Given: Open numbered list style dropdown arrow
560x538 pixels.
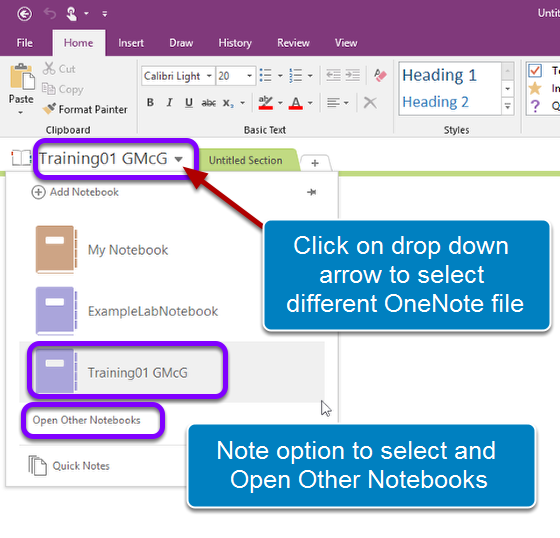Looking at the screenshot, I should click(310, 76).
